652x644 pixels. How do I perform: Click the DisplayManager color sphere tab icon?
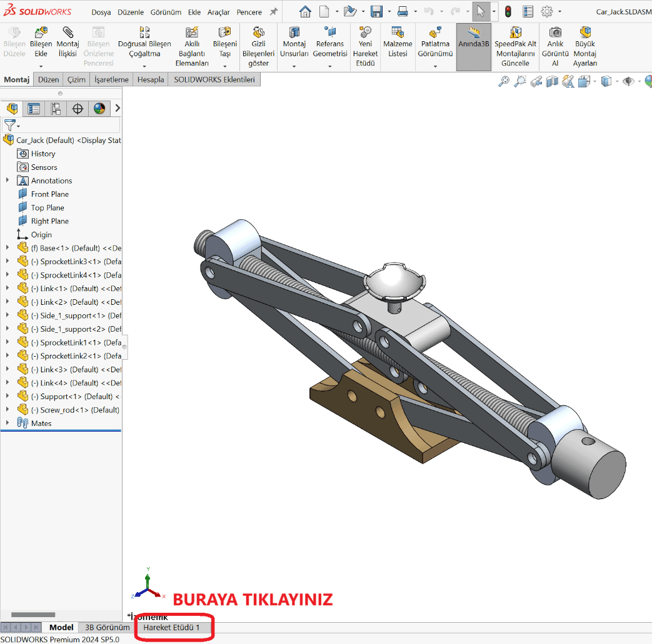[99, 109]
